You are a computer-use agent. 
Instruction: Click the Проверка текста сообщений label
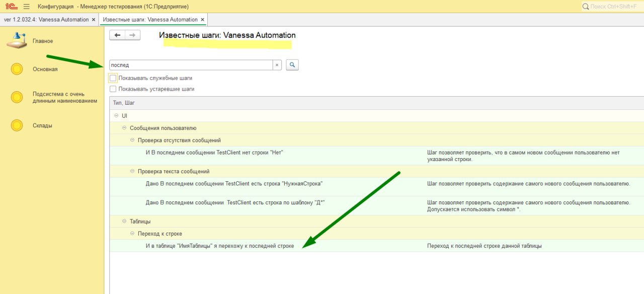174,171
